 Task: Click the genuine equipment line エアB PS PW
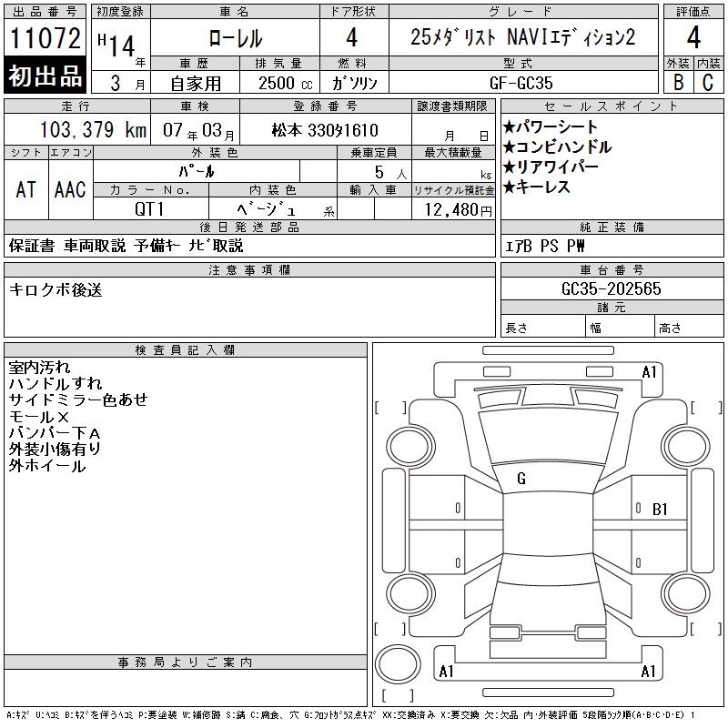[544, 246]
